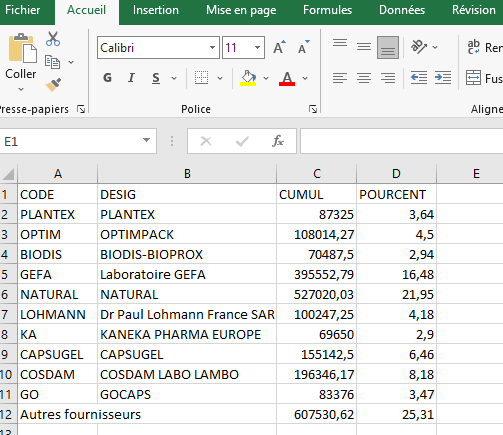Select column B header

point(187,174)
